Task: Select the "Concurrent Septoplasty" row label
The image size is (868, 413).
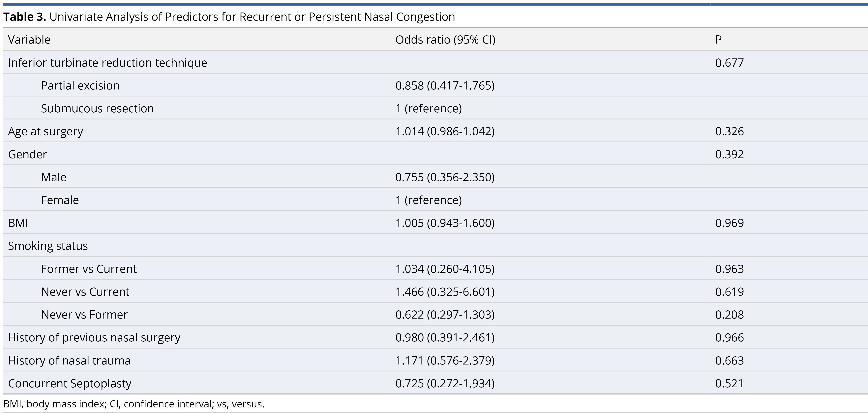Action: [70, 384]
